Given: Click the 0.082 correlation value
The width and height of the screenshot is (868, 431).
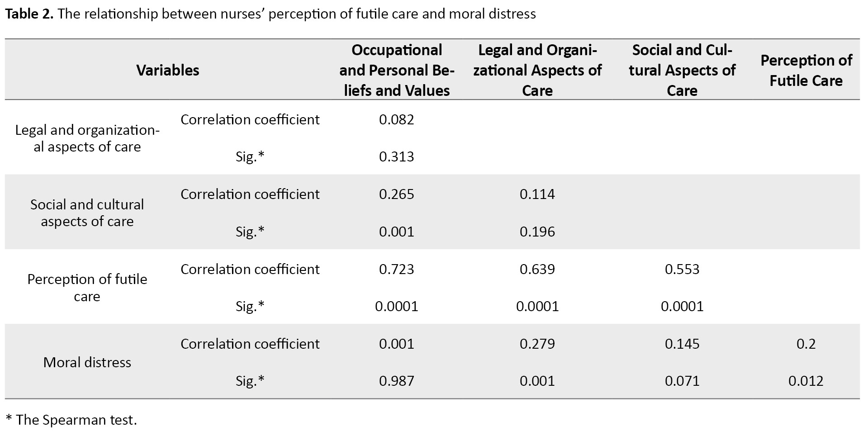Looking at the screenshot, I should (397, 119).
